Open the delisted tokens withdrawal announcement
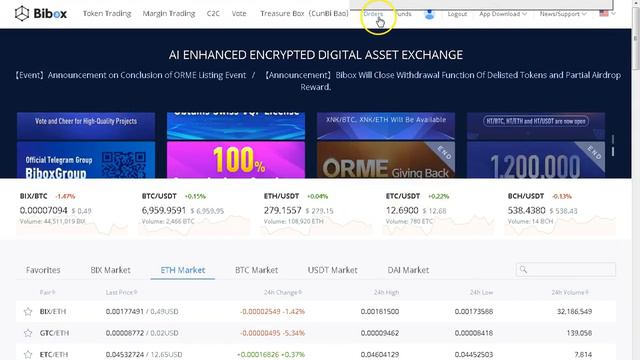640x360 pixels. pyautogui.click(x=442, y=80)
